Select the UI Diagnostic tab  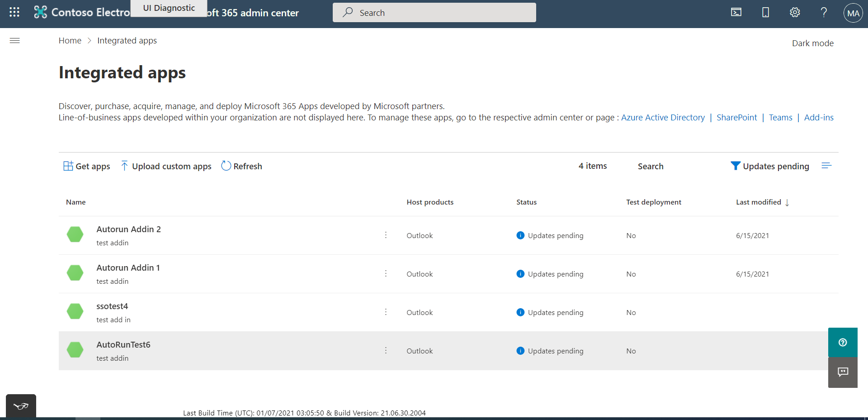169,8
